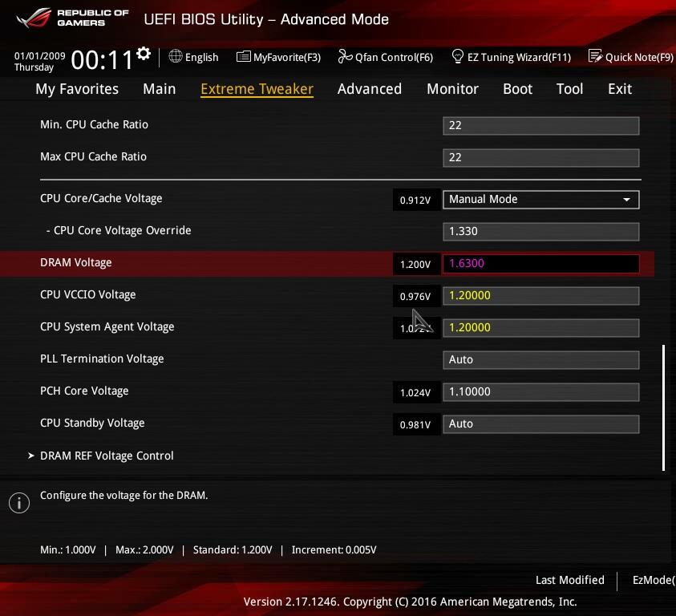This screenshot has width=676, height=616.
Task: Select the DRAM Voltage row label
Action: click(76, 263)
